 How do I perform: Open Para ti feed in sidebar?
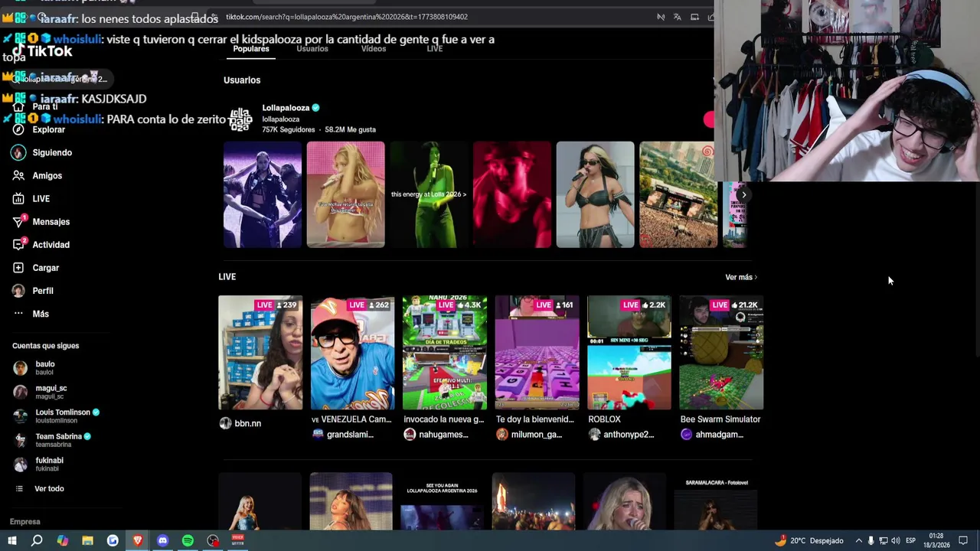coord(35,106)
